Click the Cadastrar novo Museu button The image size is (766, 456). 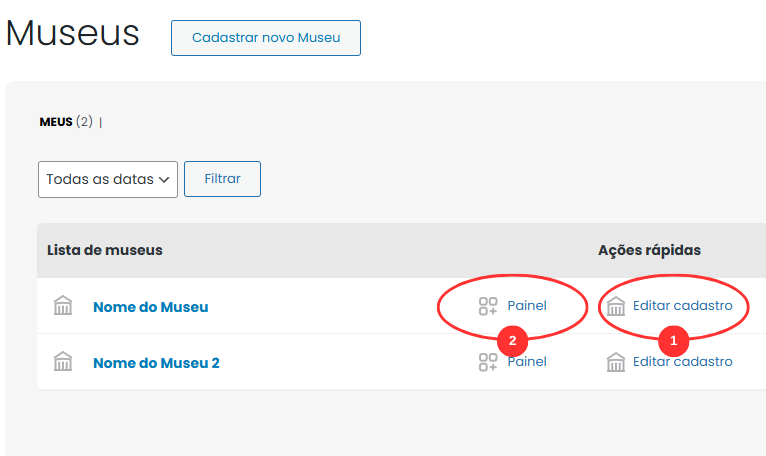coord(266,38)
